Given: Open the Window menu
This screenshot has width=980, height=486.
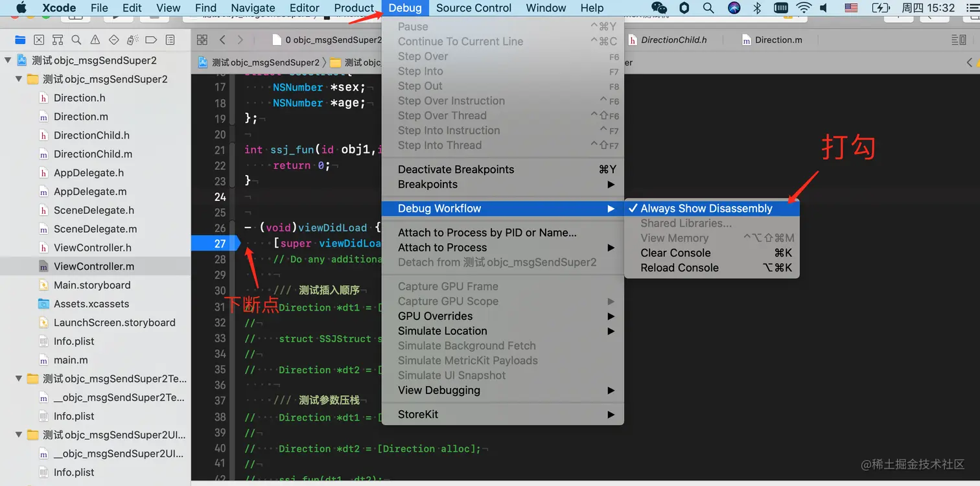Looking at the screenshot, I should [546, 8].
